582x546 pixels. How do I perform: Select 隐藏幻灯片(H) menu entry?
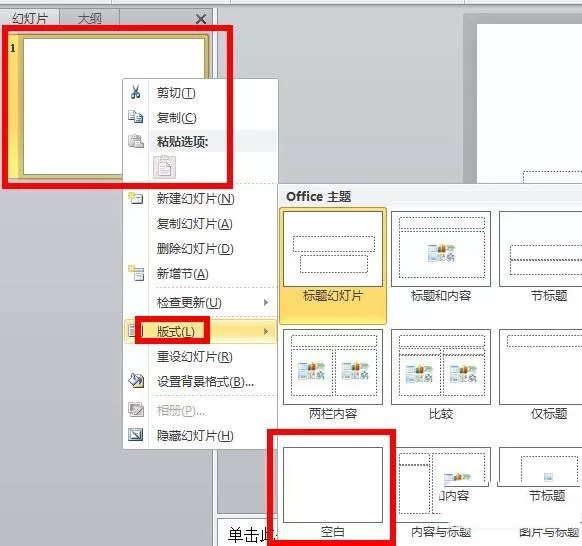pyautogui.click(x=195, y=435)
